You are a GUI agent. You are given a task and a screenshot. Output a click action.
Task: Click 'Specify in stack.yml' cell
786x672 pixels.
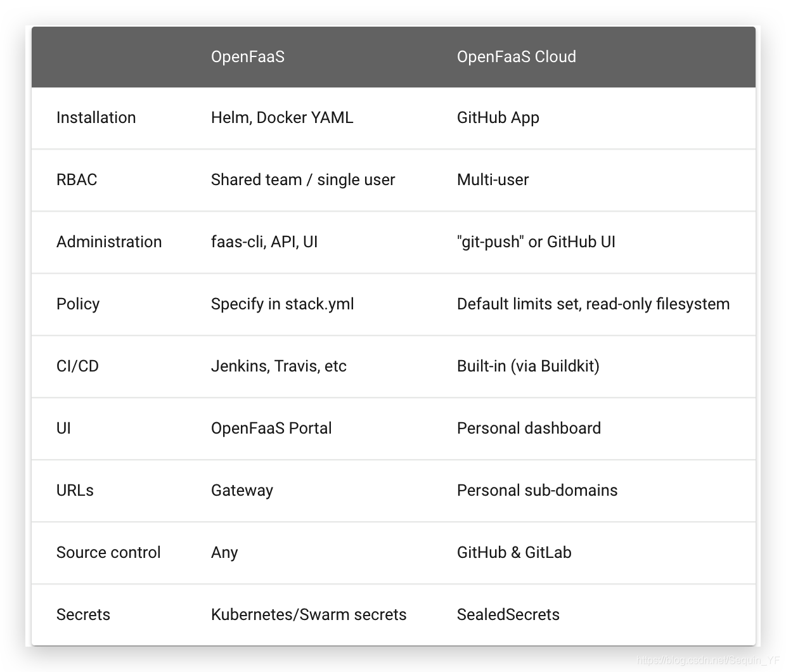tap(282, 304)
